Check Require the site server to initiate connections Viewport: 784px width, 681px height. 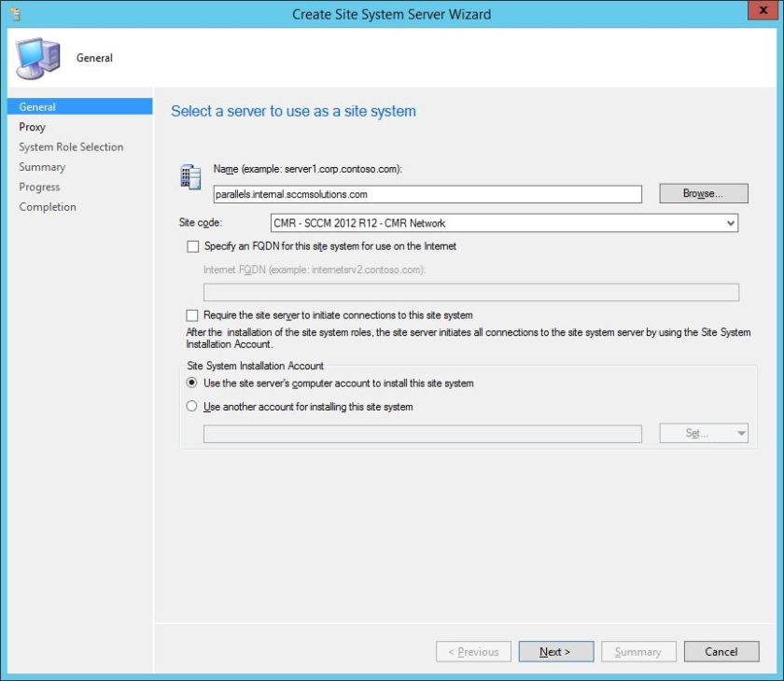coord(193,314)
